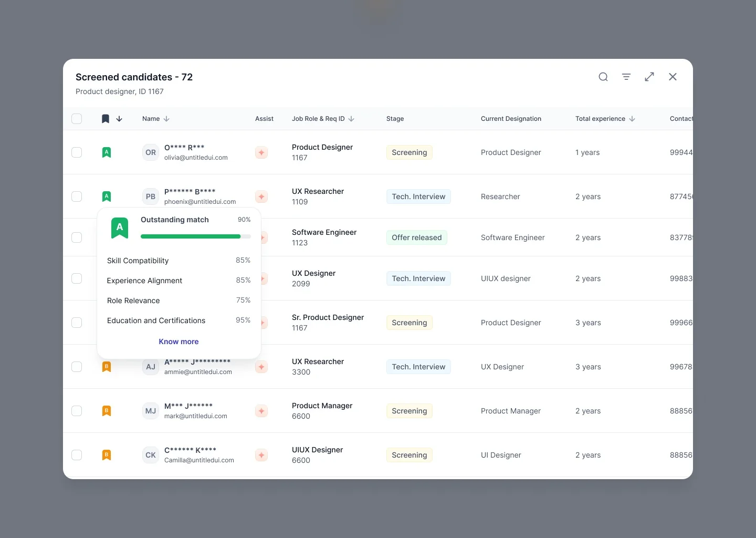
Task: Click the Offer released stage badge
Action: click(416, 237)
